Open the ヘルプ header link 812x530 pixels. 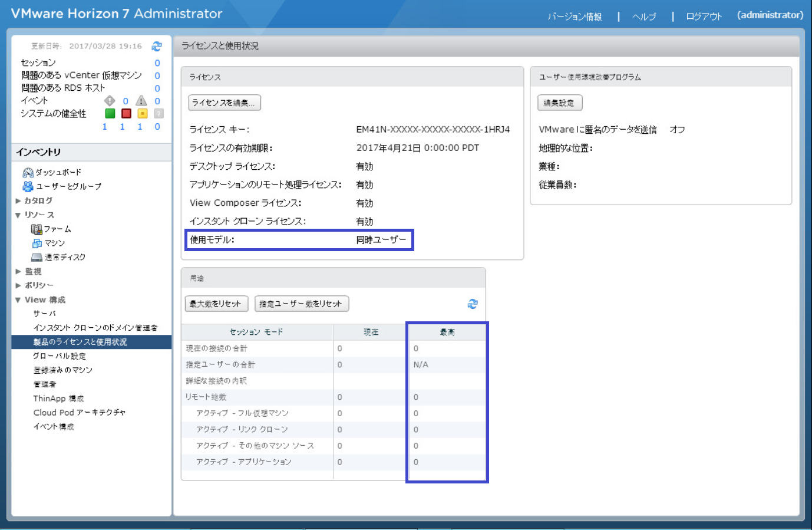(644, 17)
